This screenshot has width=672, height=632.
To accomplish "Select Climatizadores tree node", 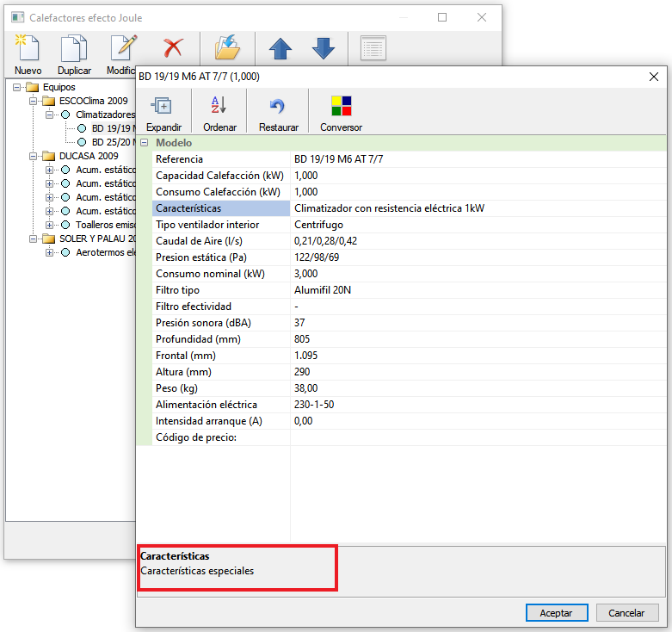I will point(106,115).
